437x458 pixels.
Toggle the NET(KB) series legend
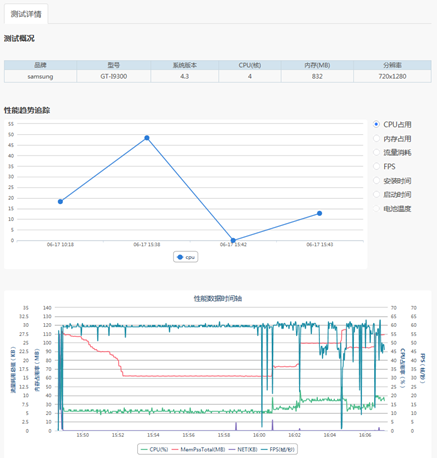coord(243,449)
